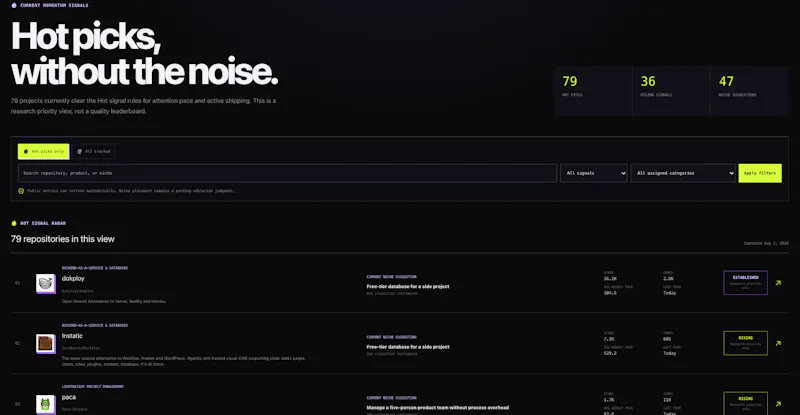Click Instatic's 7.3K stars value

pos(609,339)
